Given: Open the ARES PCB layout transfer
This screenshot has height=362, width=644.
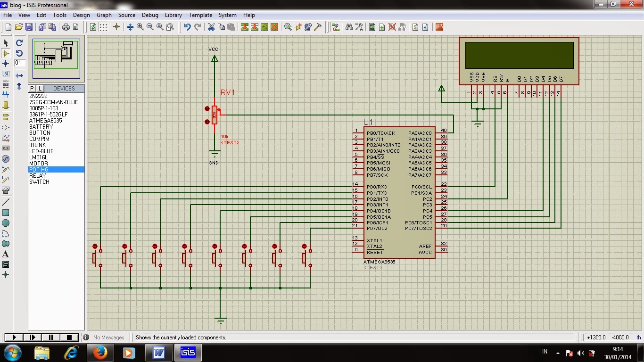Looking at the screenshot, I should (x=439, y=27).
